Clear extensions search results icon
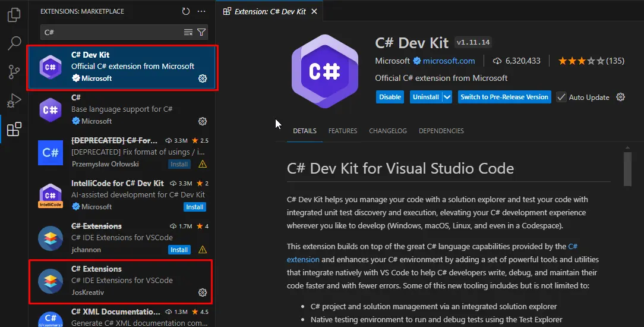The width and height of the screenshot is (644, 327). click(188, 32)
